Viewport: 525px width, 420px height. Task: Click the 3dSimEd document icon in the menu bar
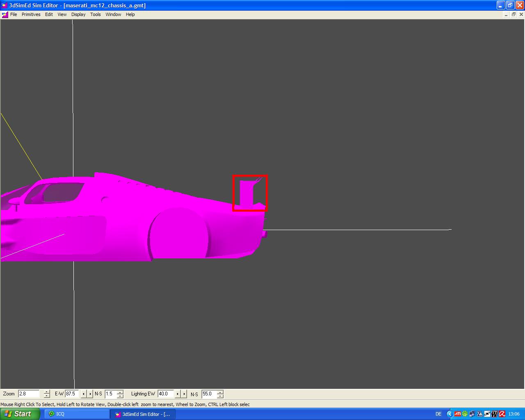(5, 14)
